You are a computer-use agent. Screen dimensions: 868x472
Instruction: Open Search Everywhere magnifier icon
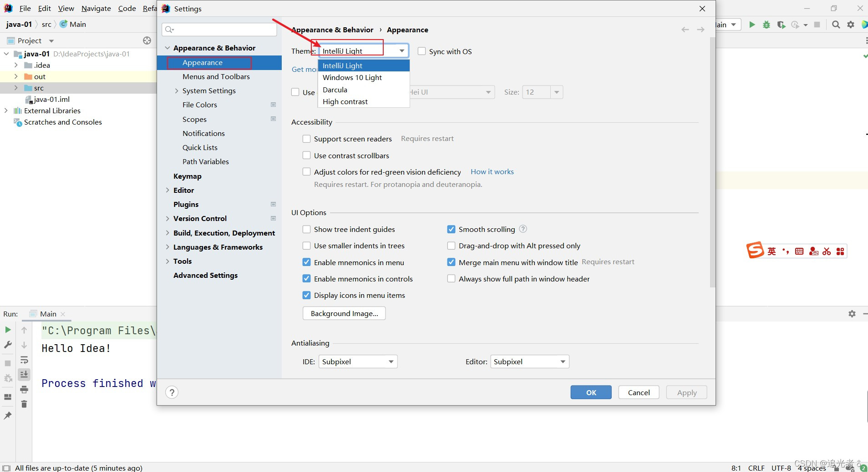[x=836, y=25]
